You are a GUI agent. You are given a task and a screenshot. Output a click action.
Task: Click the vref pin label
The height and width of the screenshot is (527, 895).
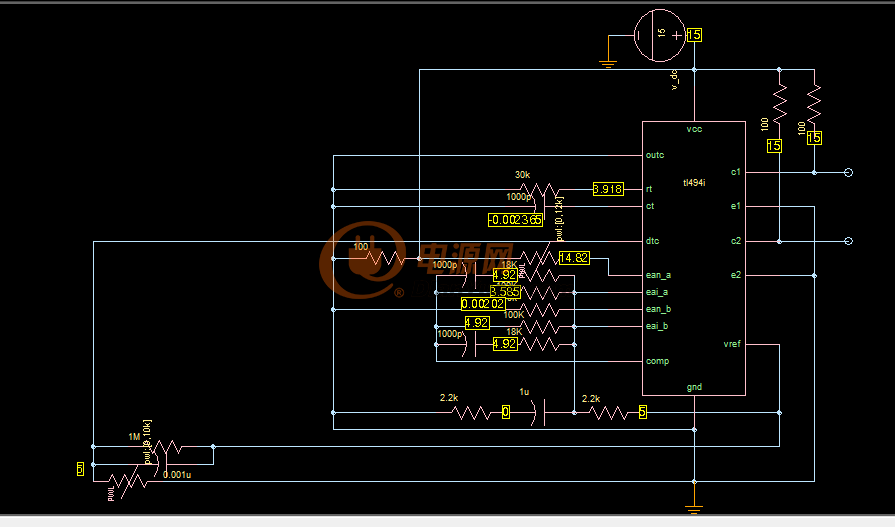[x=732, y=344]
